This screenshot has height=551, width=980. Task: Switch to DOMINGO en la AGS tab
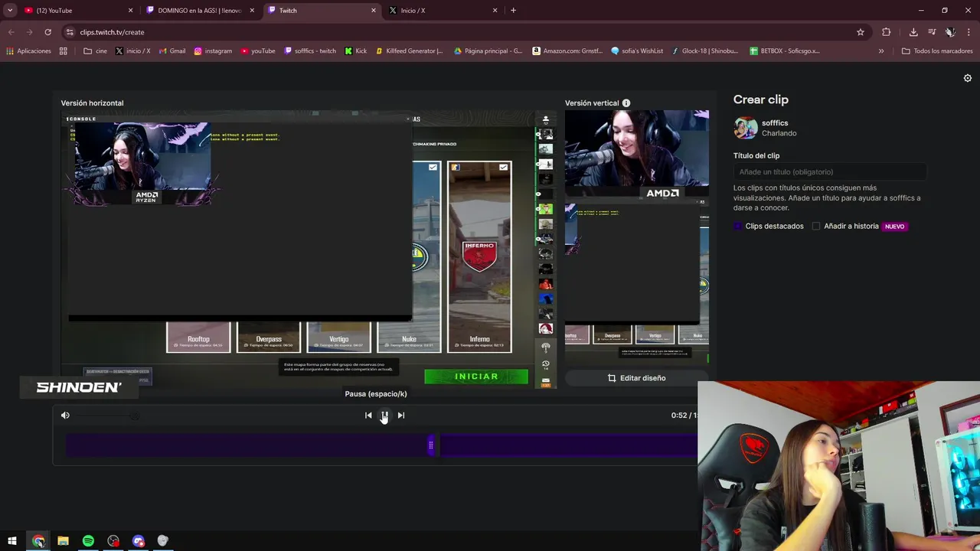coord(199,11)
